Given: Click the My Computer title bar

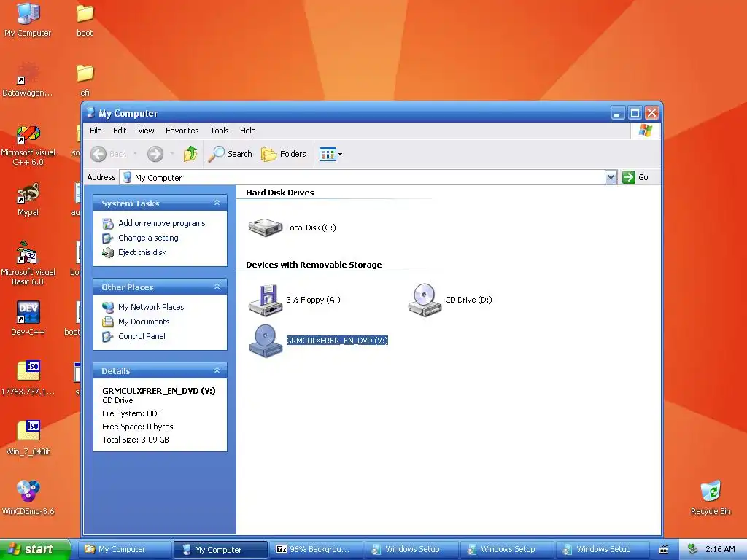Looking at the screenshot, I should tap(348, 113).
